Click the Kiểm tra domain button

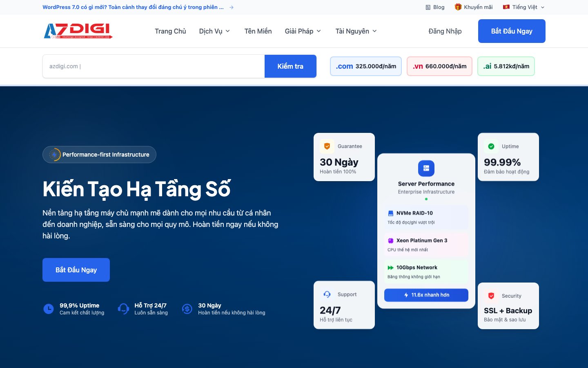(x=290, y=66)
